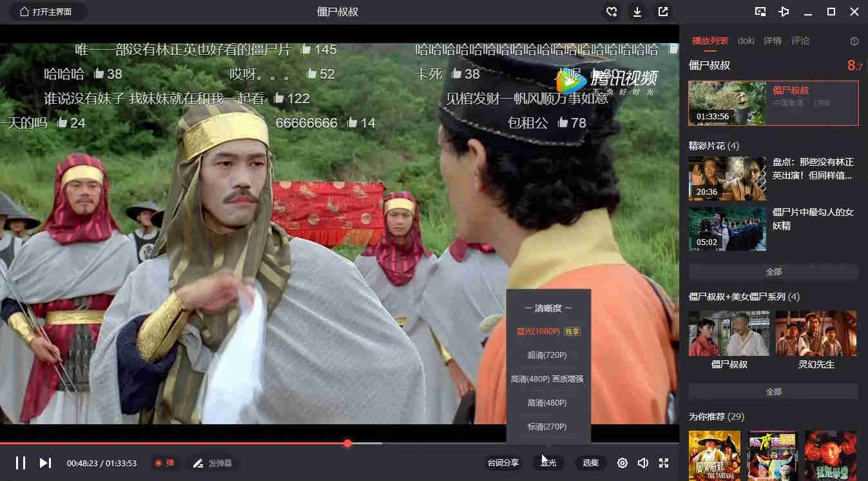The image size is (868, 481).
Task: Select 标清(270P) quality
Action: pyautogui.click(x=548, y=427)
